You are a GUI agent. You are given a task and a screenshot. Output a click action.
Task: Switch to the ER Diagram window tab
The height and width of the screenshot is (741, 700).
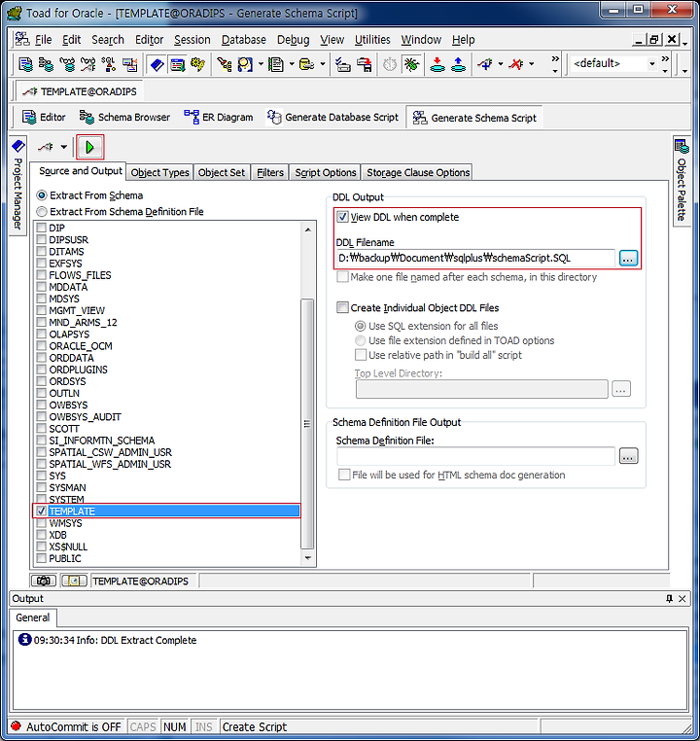click(x=218, y=118)
